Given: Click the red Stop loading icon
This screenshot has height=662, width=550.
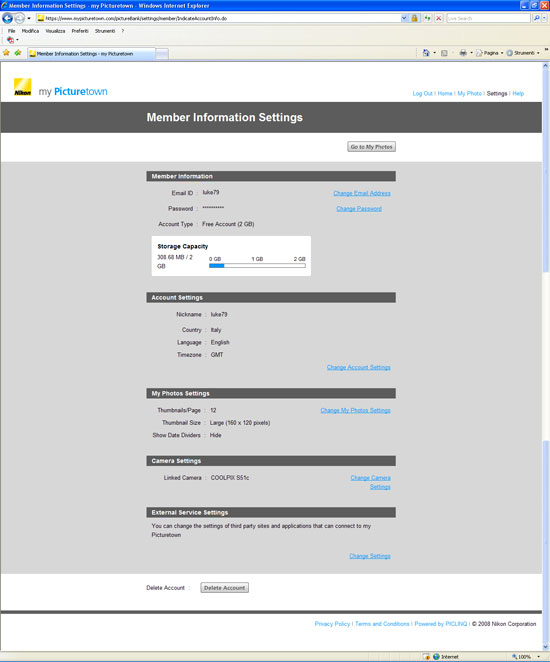Looking at the screenshot, I should coord(439,18).
